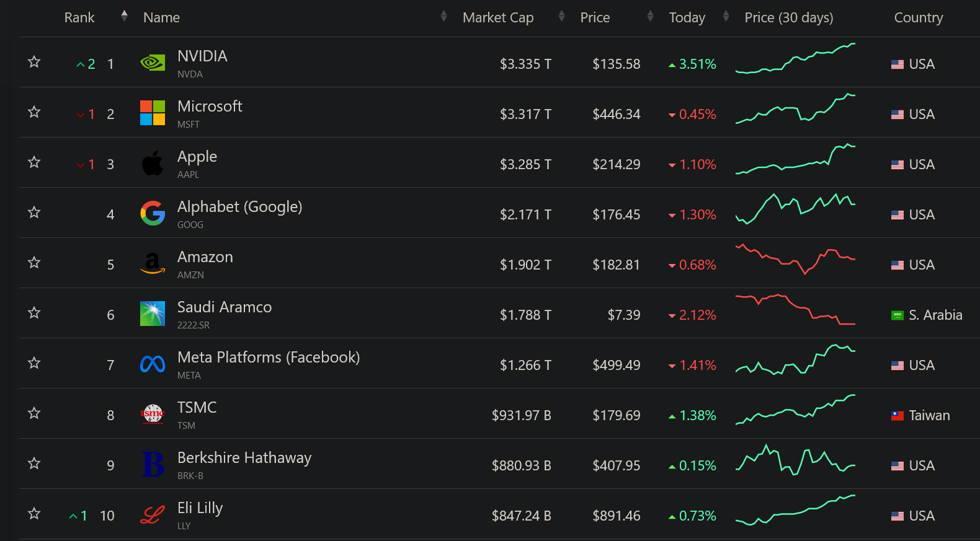Screen dimensions: 980x541
Task: Click Eli Lilly's green rank-up arrow
Action: [x=73, y=516]
